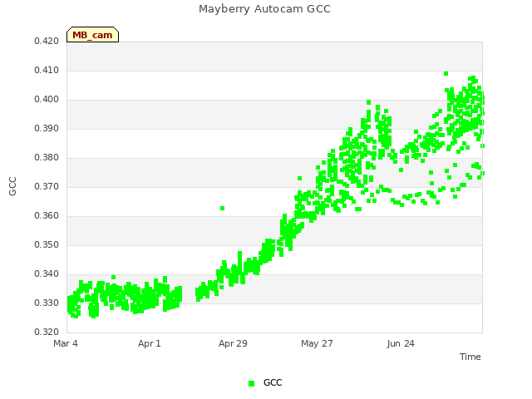
Task: Click the 0.320 y-axis value
Action: (x=47, y=332)
